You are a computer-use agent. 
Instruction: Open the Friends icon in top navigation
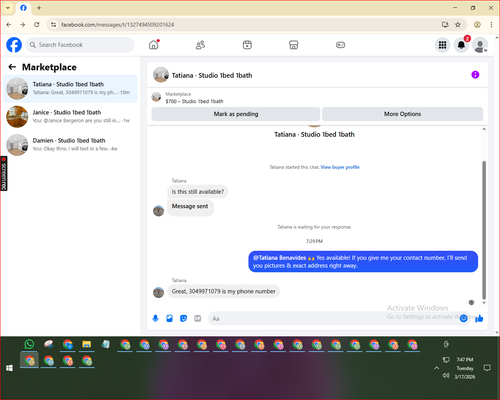tap(200, 45)
